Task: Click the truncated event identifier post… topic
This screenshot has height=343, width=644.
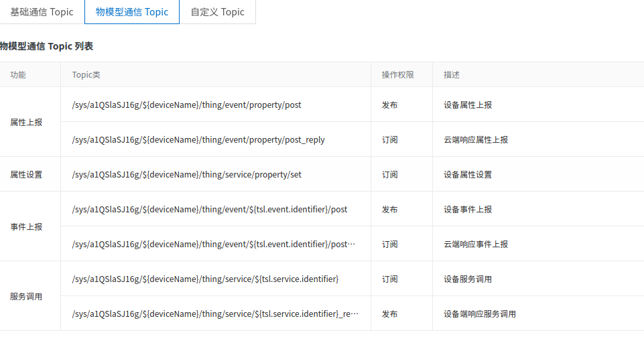Action: click(214, 245)
